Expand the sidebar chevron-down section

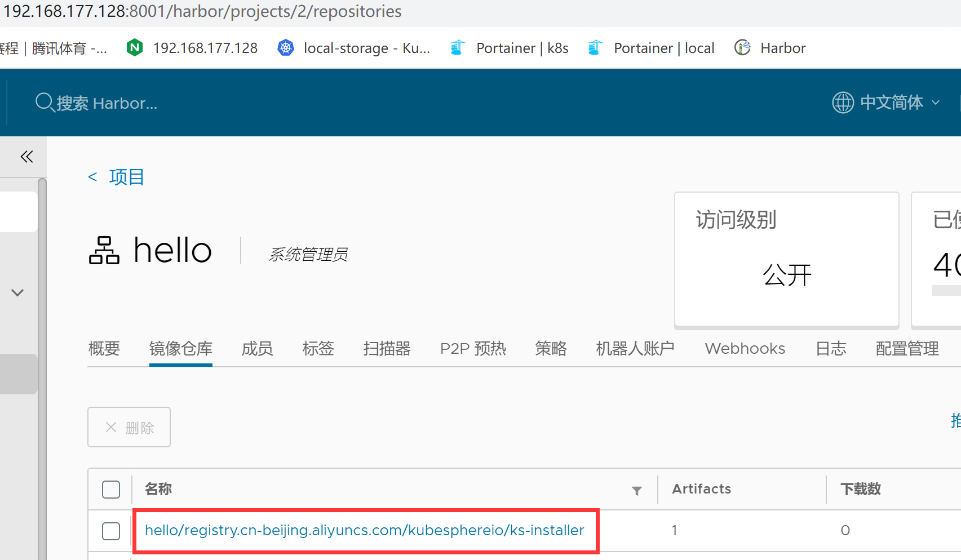click(x=17, y=292)
